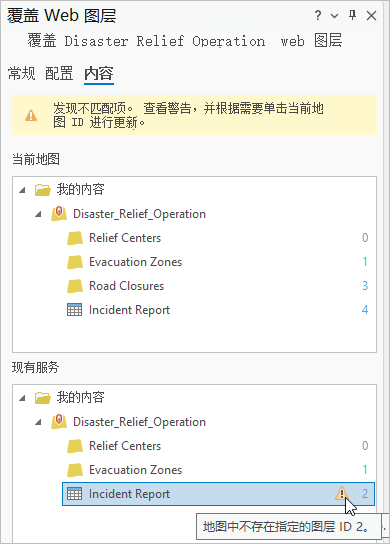The height and width of the screenshot is (544, 390).
Task: Click the warning icon on Incident Report row
Action: click(341, 493)
